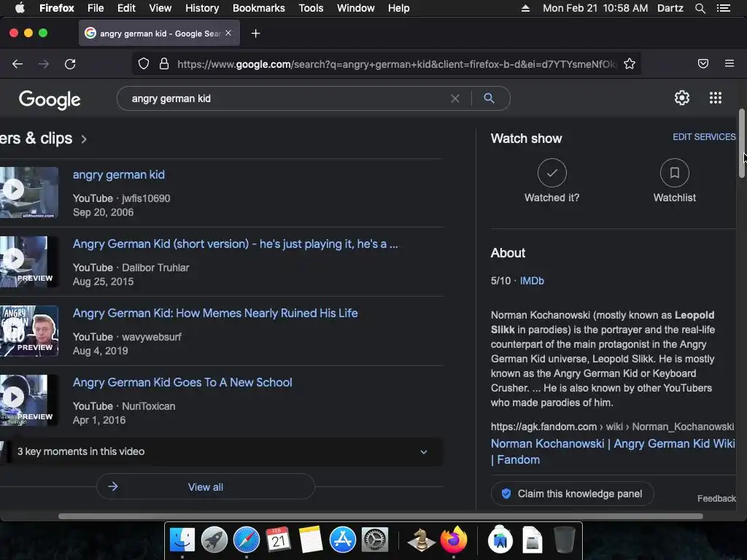This screenshot has width=747, height=560.
Task: Open the Firefox application menu in menu bar
Action: (57, 8)
